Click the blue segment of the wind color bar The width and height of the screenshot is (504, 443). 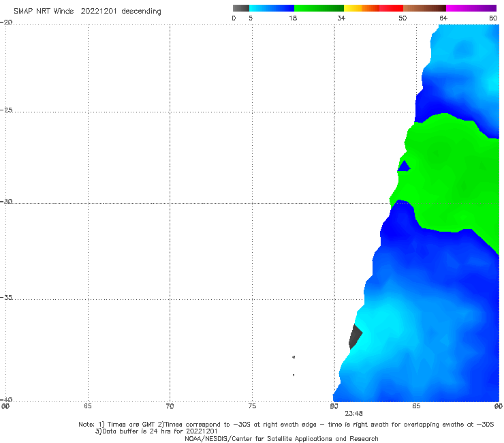coord(272,8)
